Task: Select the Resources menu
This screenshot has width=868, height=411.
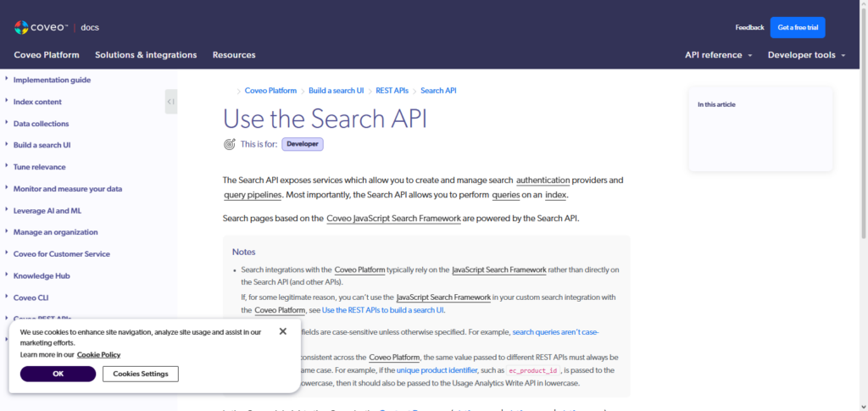Action: click(234, 55)
